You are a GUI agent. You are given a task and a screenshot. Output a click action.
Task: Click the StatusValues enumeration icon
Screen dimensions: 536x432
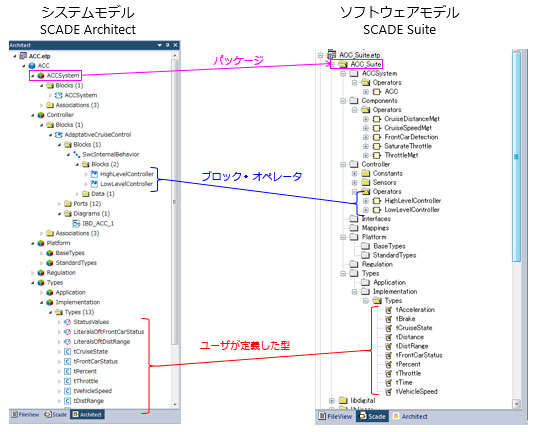68,322
